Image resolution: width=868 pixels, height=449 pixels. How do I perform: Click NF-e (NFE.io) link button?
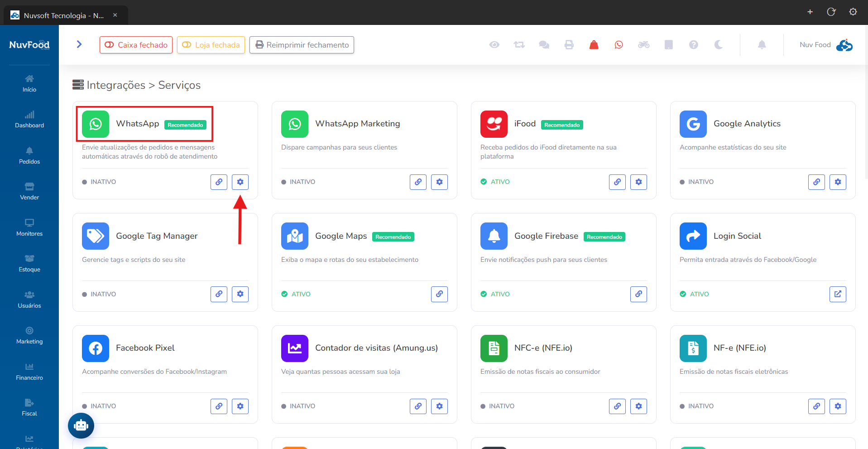tap(816, 406)
